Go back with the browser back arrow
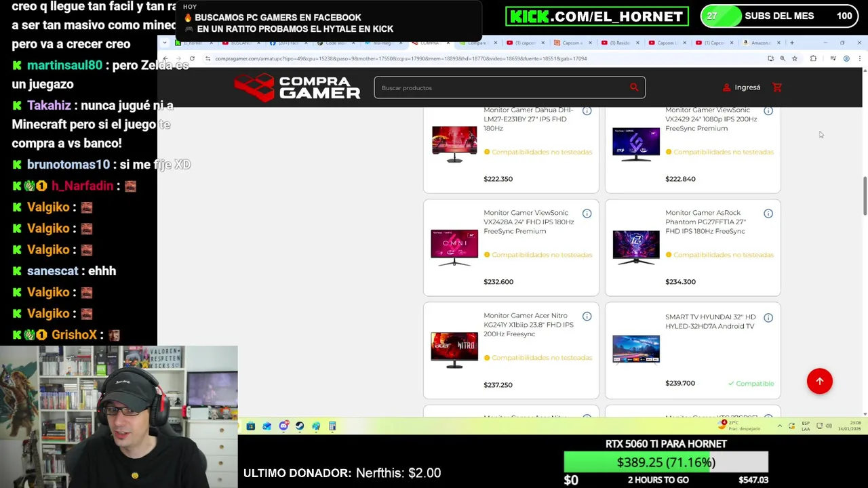Screen dimensions: 868x488 (x=165, y=58)
